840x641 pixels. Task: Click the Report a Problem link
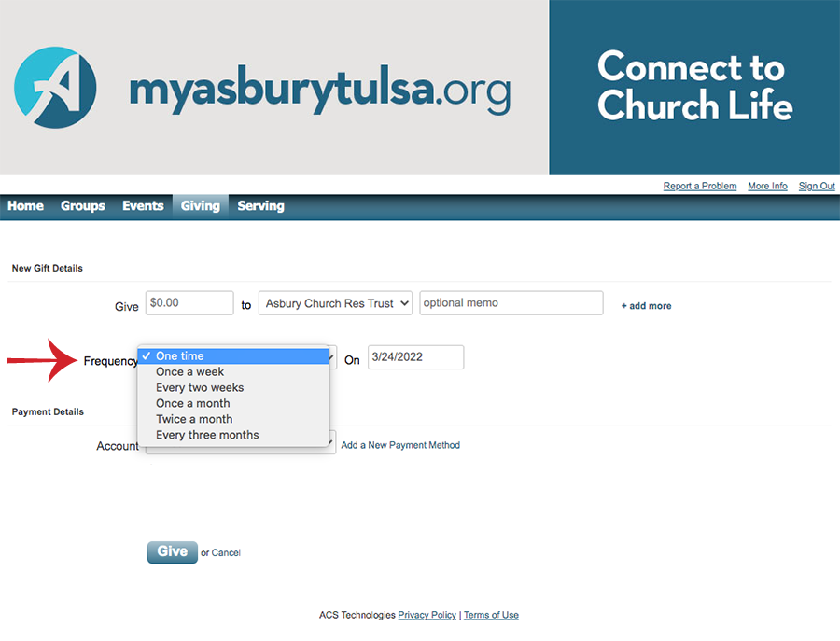coord(700,186)
